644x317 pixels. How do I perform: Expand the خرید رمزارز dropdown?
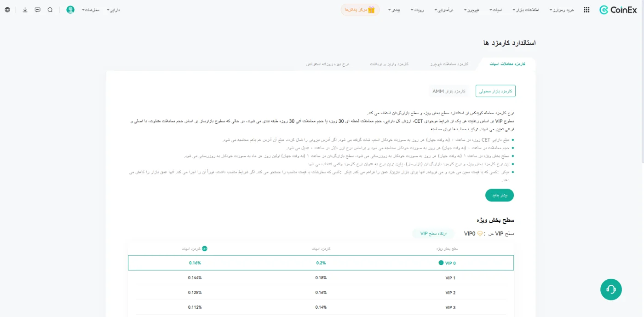[x=562, y=10]
